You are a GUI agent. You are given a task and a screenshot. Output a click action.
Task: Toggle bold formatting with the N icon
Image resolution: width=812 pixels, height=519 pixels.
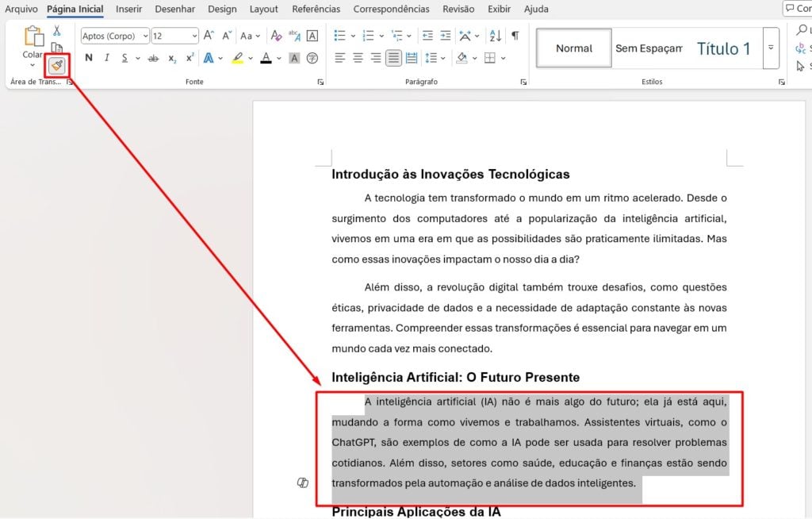click(88, 57)
